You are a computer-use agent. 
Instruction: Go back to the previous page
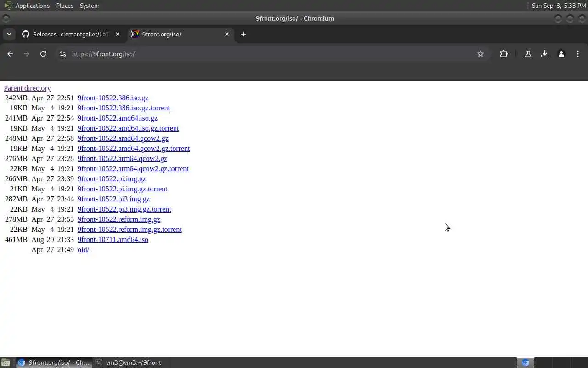[x=10, y=54]
